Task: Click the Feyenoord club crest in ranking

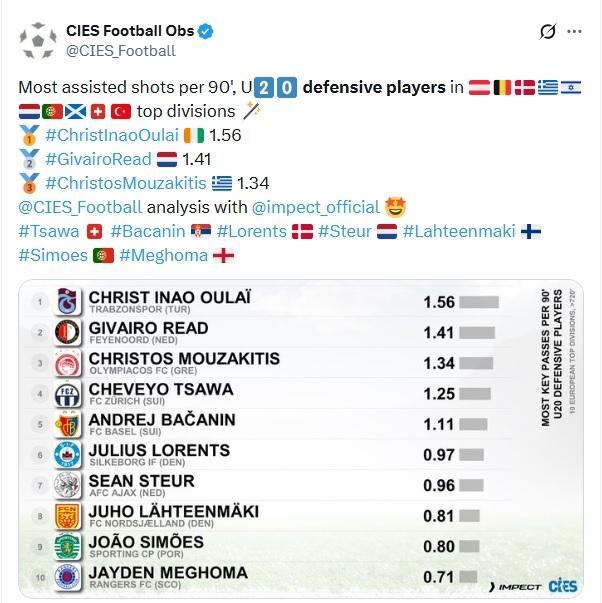Action: click(67, 333)
